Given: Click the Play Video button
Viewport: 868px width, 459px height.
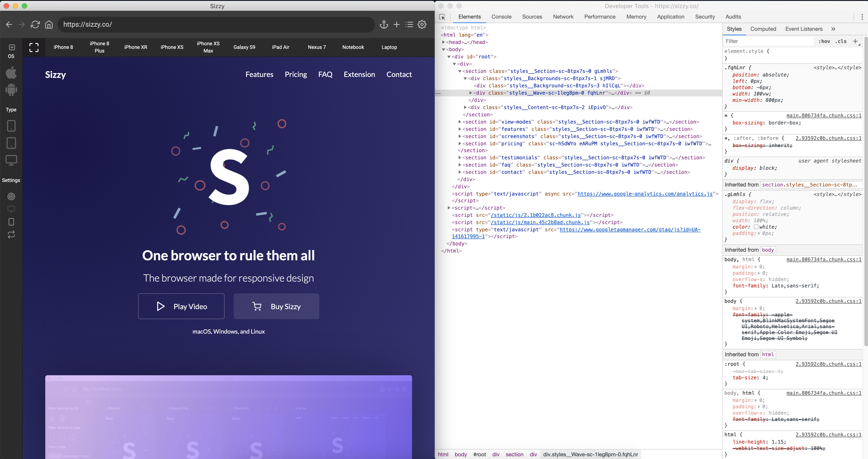Looking at the screenshot, I should point(181,306).
